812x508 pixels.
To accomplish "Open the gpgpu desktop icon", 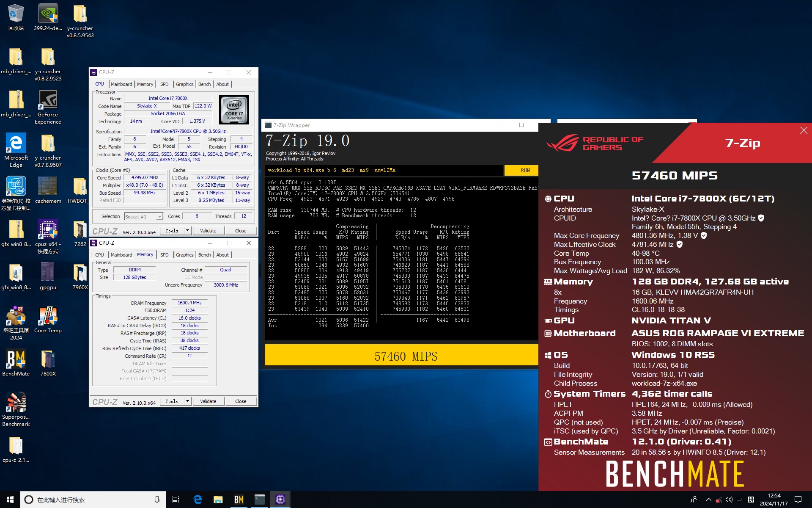I will click(48, 276).
